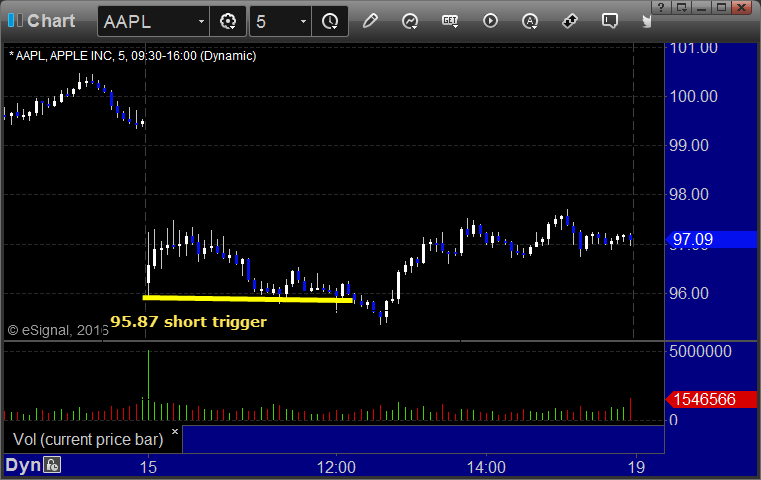Expand the interval dropdown next to 5
761x480 pixels.
pyautogui.click(x=303, y=22)
